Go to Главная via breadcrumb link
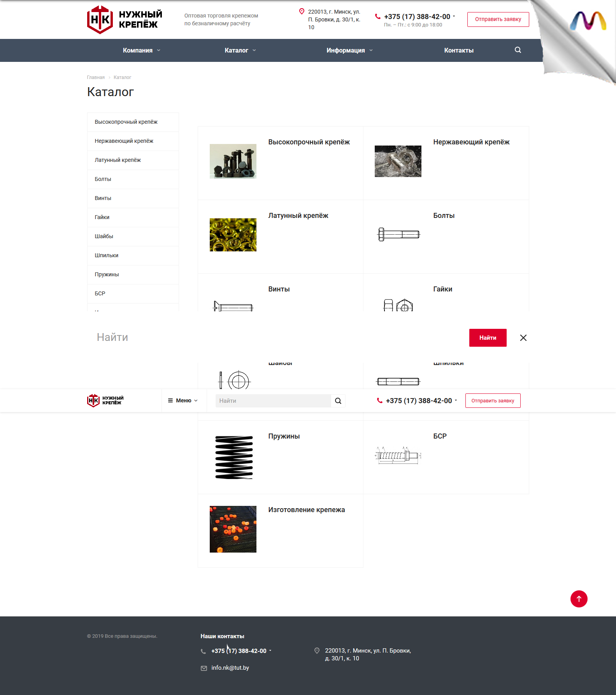 (96, 77)
